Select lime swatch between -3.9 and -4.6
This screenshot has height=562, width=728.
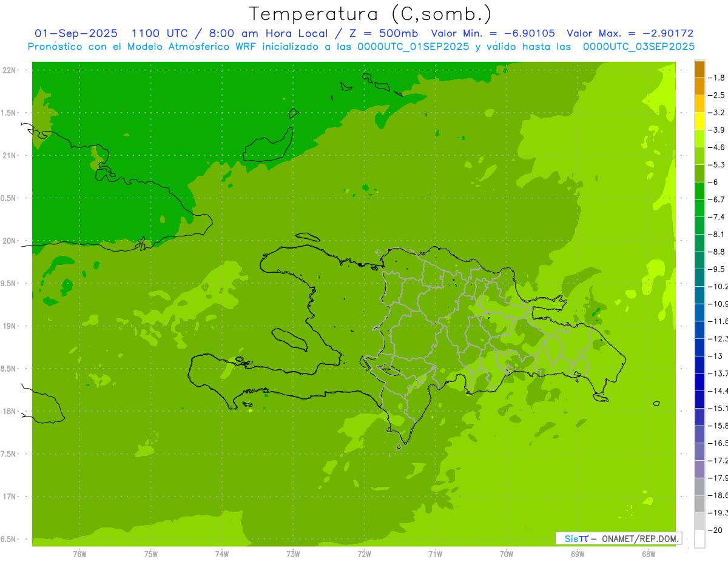[699, 139]
